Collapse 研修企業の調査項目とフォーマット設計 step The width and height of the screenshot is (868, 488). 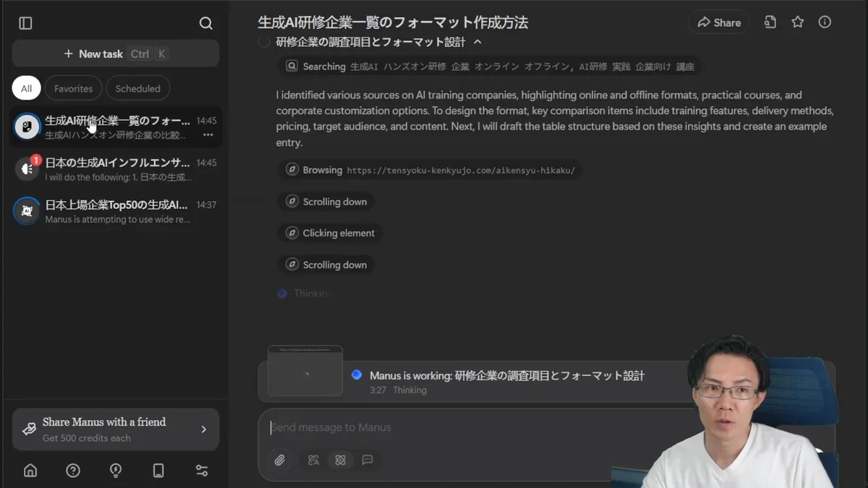(478, 42)
